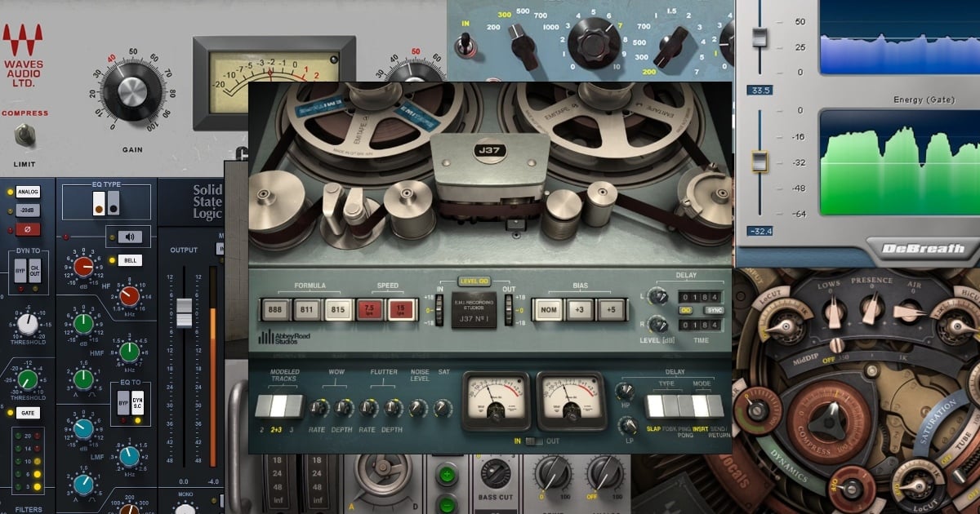Toggle the red phase invert Ø button
This screenshot has width=980, height=514.
[28, 230]
